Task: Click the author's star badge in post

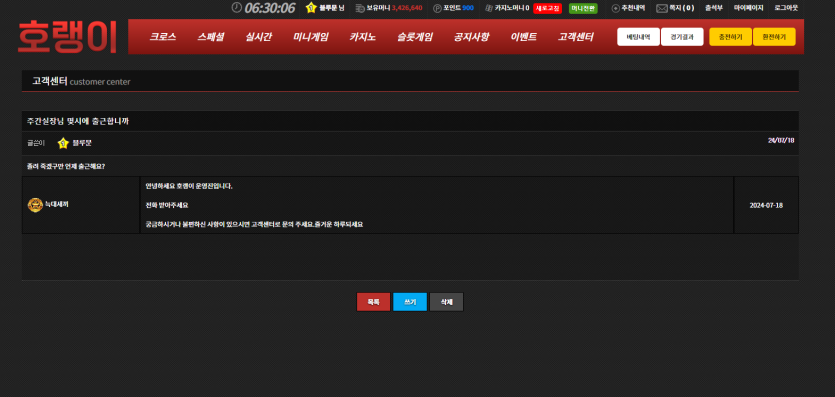Action: coord(63,143)
